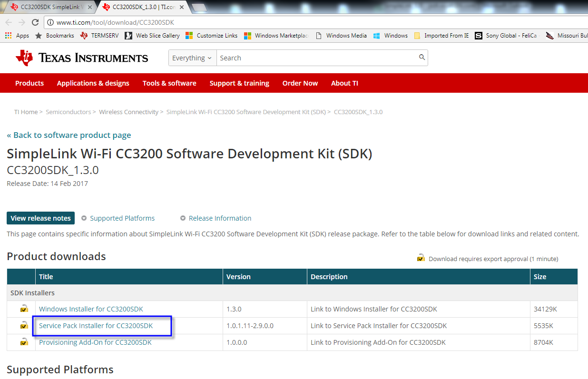Click the SimpleLink Wi-Fi CC3200 SDK breadcrumb
Image resolution: width=588 pixels, height=379 pixels.
246,112
